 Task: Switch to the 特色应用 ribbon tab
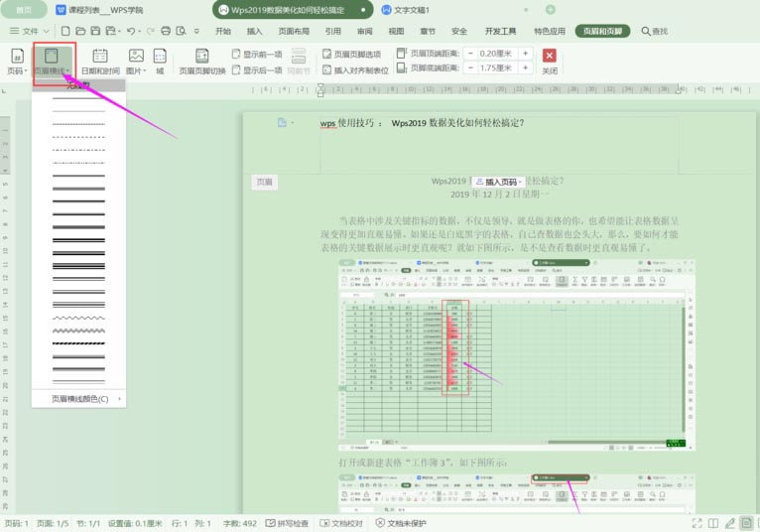pos(550,31)
